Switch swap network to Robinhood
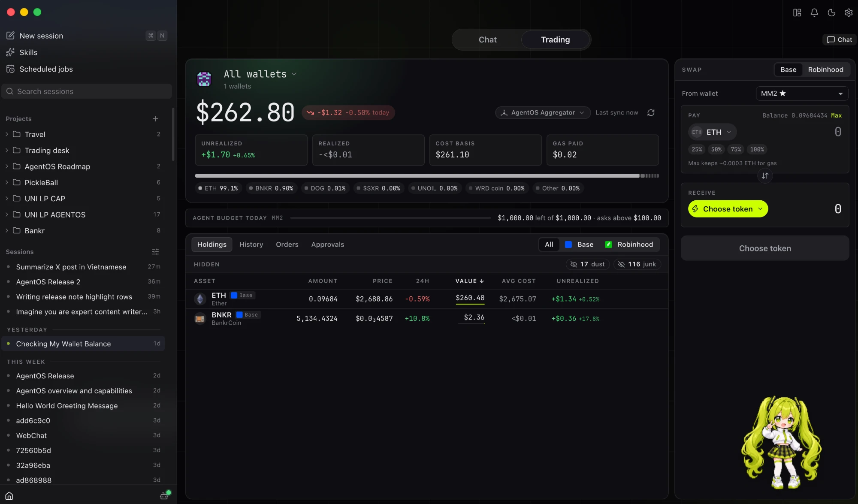 pyautogui.click(x=825, y=69)
